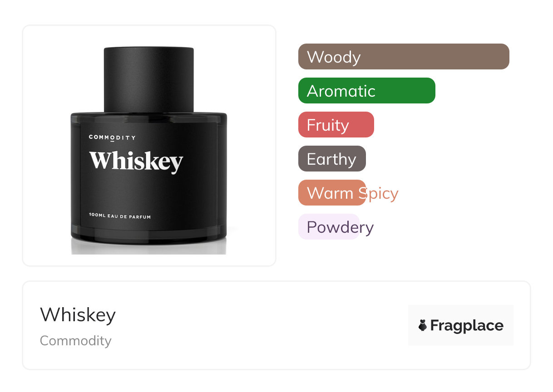Viewport: 553px width, 392px height.
Task: Click the black bottle cap in the image
Action: (x=149, y=79)
